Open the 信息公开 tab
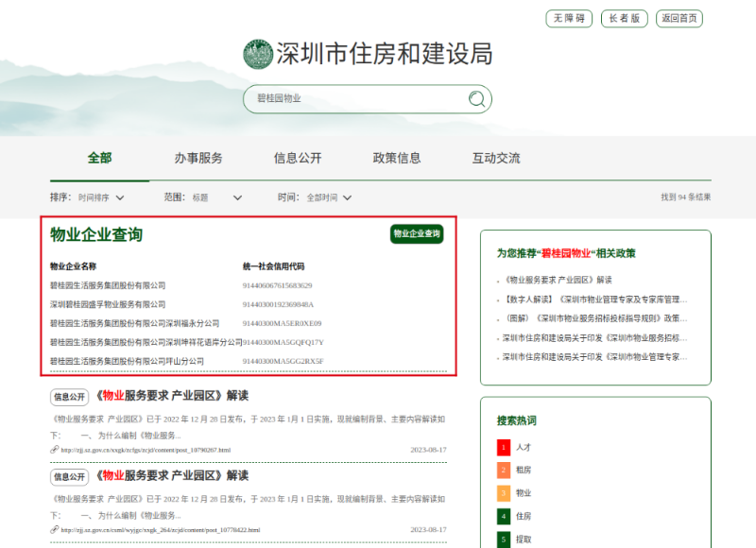This screenshot has width=756, height=548. [x=298, y=158]
